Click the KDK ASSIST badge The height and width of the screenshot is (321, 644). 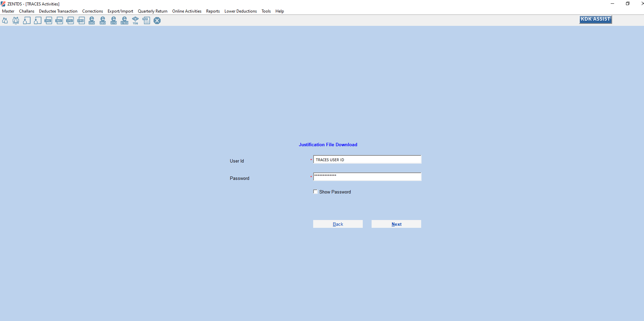coord(595,19)
